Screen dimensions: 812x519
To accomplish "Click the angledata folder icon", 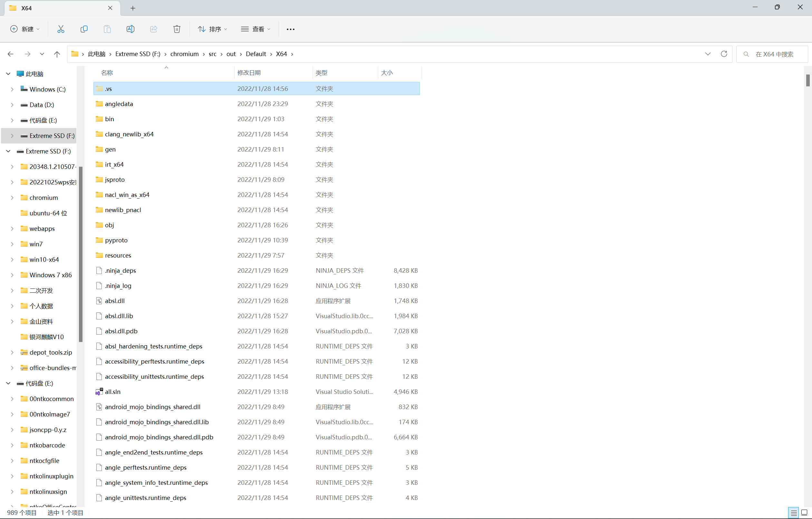I will click(x=99, y=103).
